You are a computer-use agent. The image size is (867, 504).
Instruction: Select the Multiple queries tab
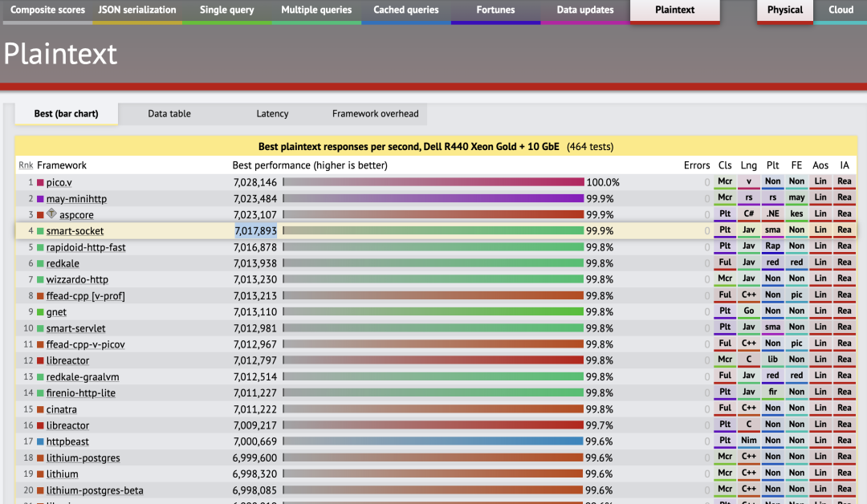(316, 10)
